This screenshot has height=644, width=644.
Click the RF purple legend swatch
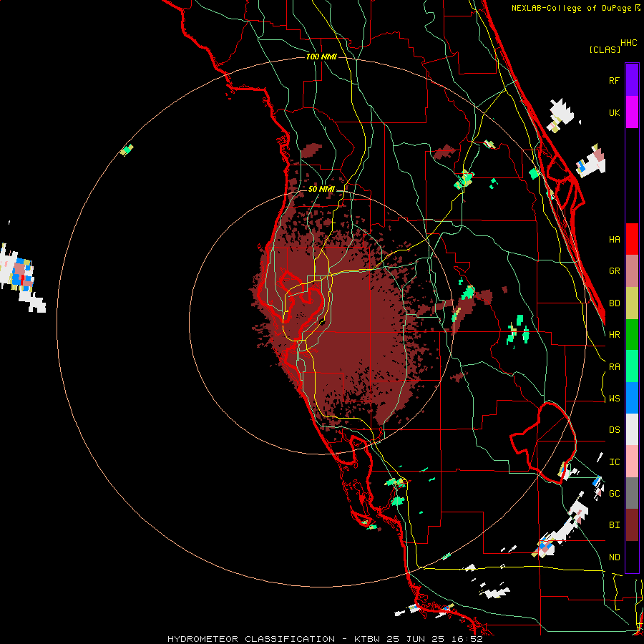[x=632, y=80]
